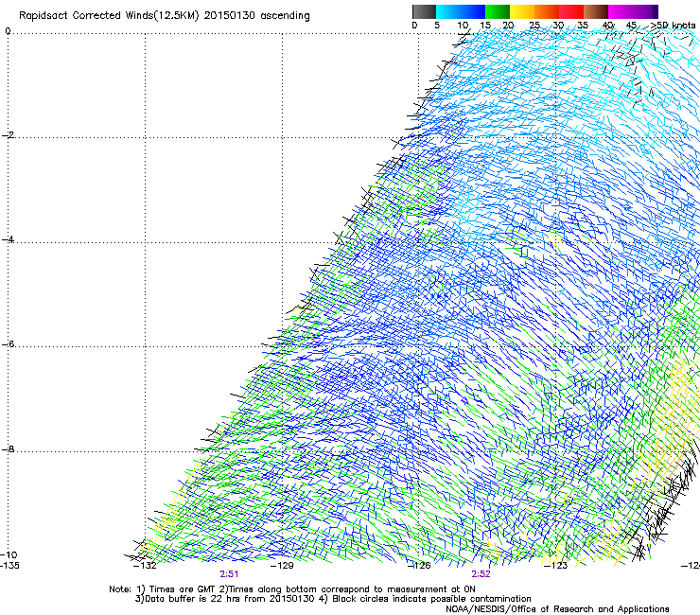Screen dimensions: 700x615
Task: Click the NOAA/NESDIS credit text
Action: (x=557, y=609)
